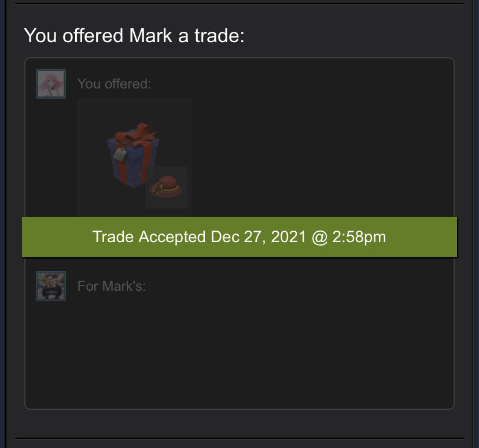Viewport: 479px width, 448px height.
Task: Click the word "trade:" in heading
Action: click(x=219, y=35)
